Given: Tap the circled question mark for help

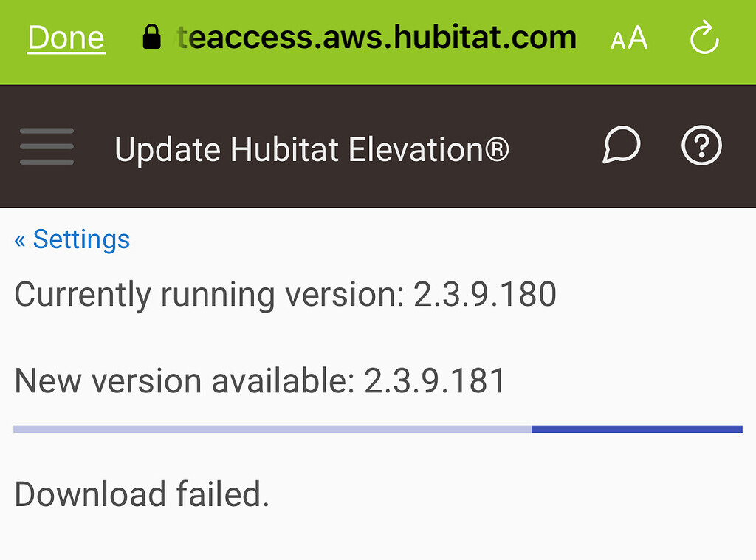Looking at the screenshot, I should coord(701,146).
